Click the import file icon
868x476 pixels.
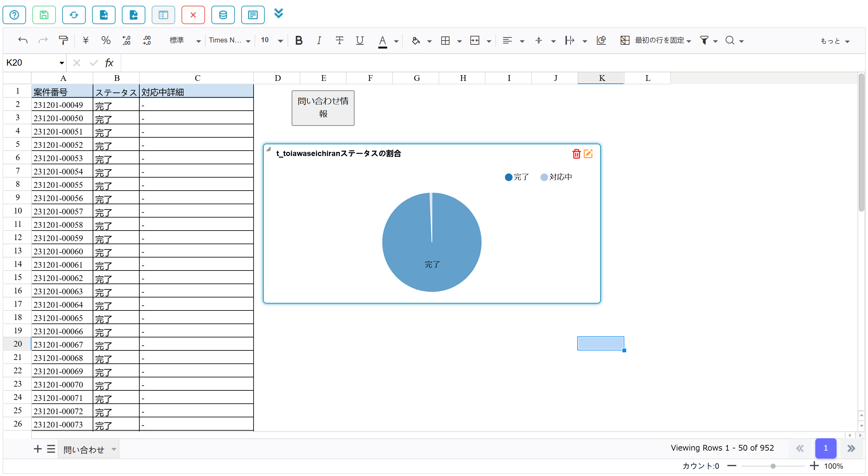(133, 15)
